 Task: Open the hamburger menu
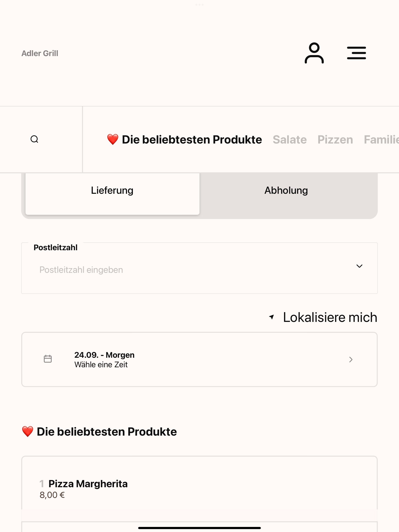356,53
